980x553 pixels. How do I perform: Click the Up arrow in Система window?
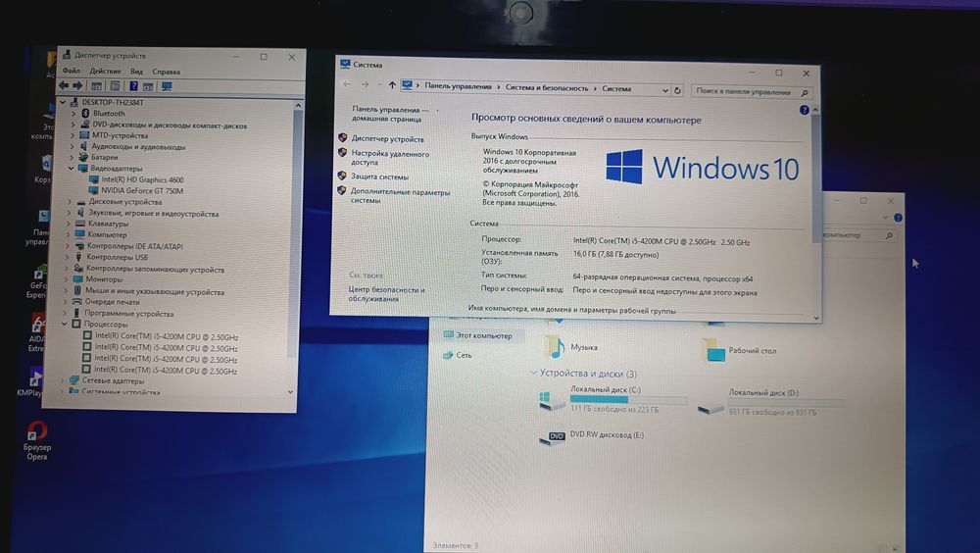392,85
